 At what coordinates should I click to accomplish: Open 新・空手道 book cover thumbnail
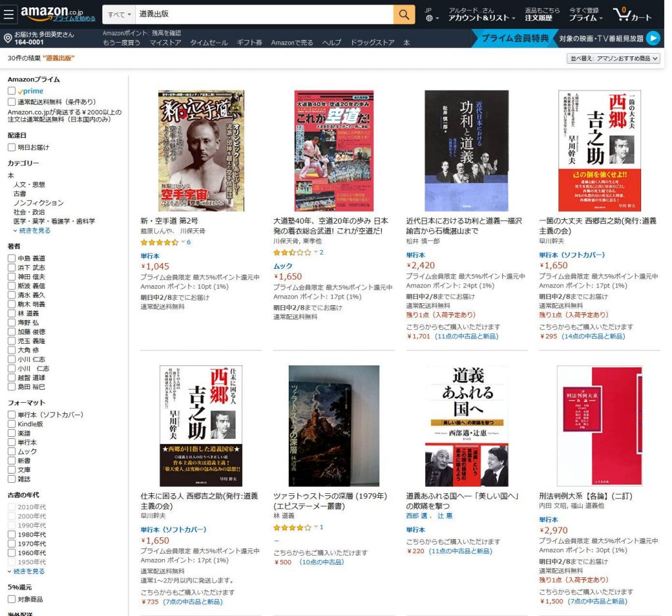click(x=201, y=151)
